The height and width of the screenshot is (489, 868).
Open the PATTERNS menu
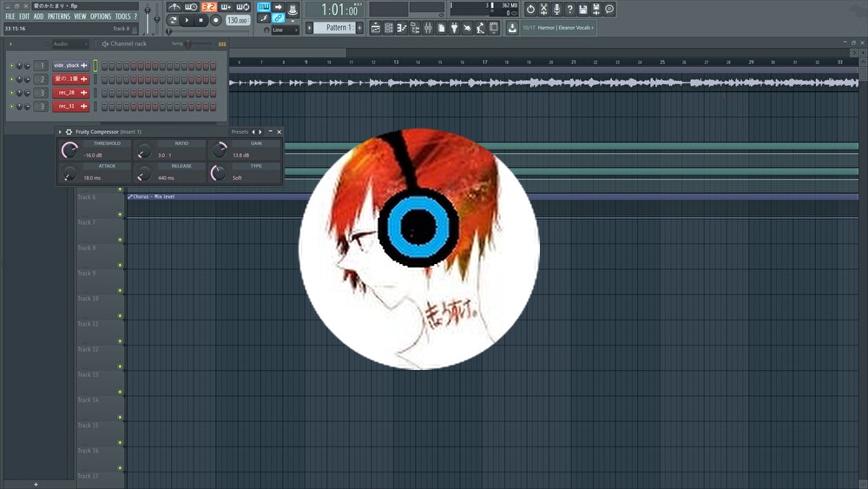[59, 17]
